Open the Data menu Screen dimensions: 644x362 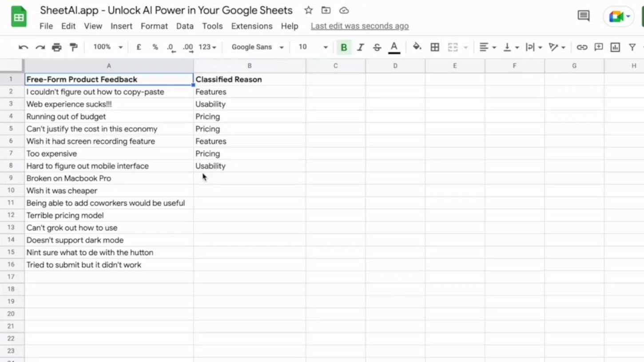pyautogui.click(x=185, y=26)
